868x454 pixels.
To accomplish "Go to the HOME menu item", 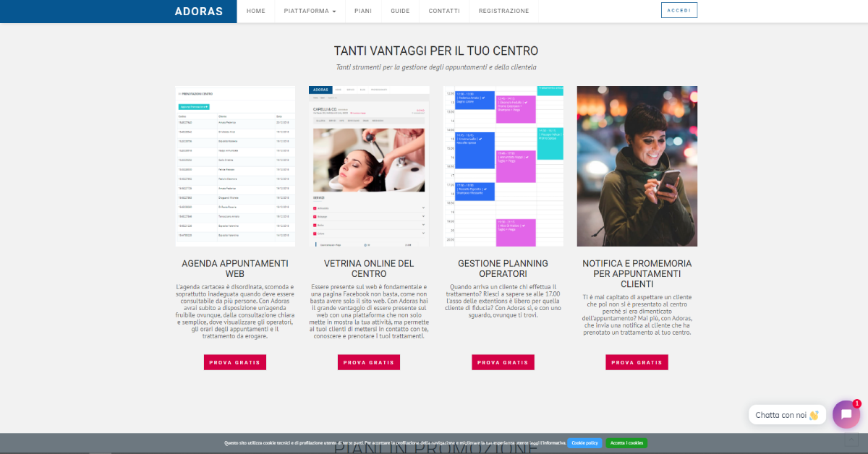I will 256,12.
